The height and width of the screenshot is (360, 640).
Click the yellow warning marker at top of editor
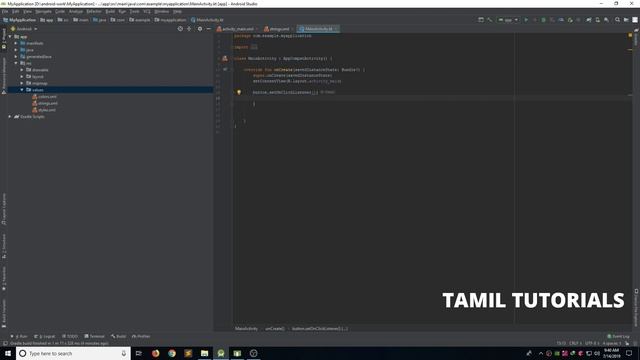coord(630,36)
